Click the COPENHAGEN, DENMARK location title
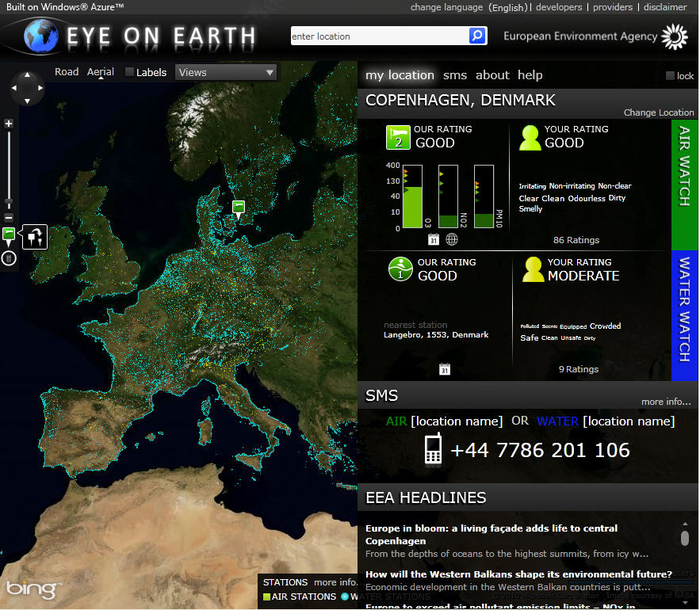Image resolution: width=700 pixels, height=610 pixels. point(461,100)
